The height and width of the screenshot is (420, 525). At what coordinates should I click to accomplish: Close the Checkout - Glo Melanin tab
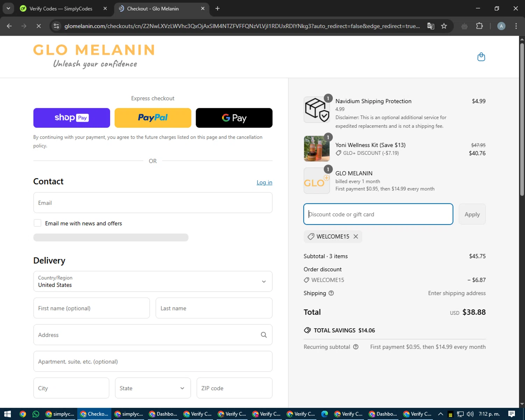(203, 8)
